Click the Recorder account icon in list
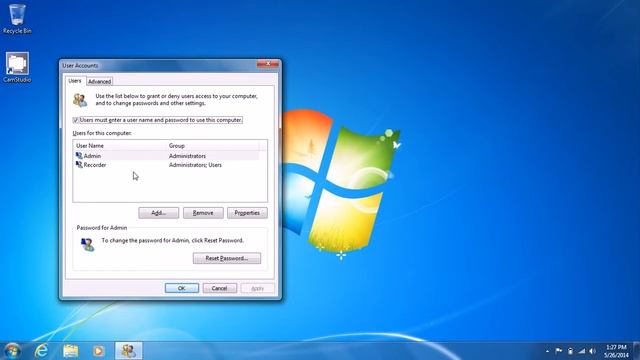The width and height of the screenshot is (640, 360). coord(79,164)
